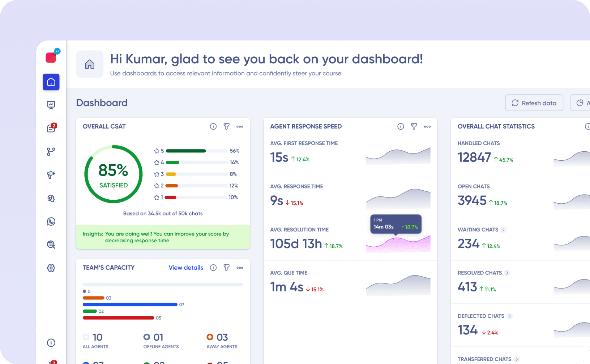Select the automation flows sidebar icon
Viewport: 590px width, 364px height.
tap(51, 152)
